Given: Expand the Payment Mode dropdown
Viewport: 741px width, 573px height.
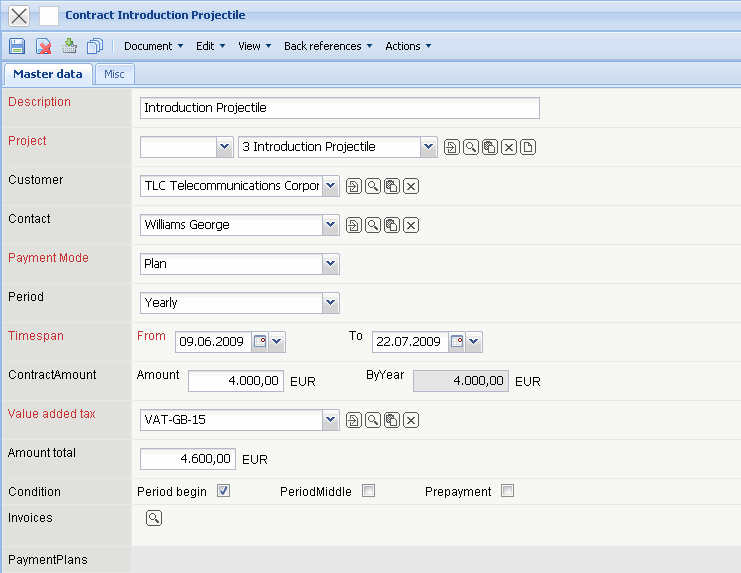Looking at the screenshot, I should pos(330,264).
